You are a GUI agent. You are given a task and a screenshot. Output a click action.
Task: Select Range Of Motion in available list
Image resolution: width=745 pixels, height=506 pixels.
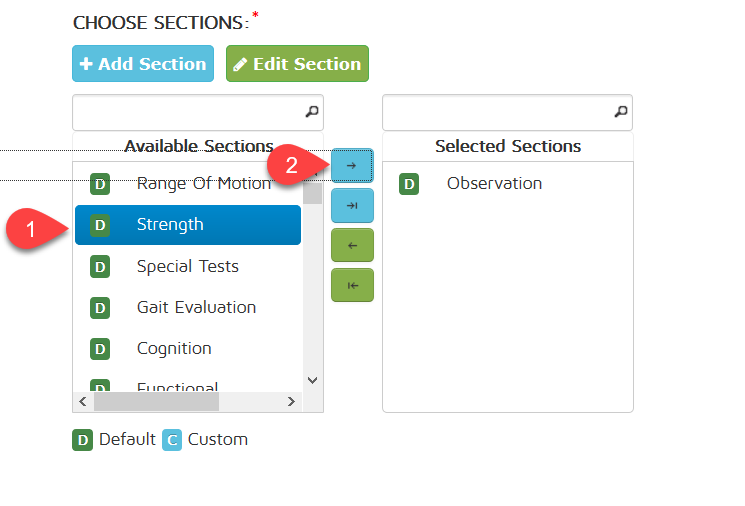pyautogui.click(x=203, y=184)
